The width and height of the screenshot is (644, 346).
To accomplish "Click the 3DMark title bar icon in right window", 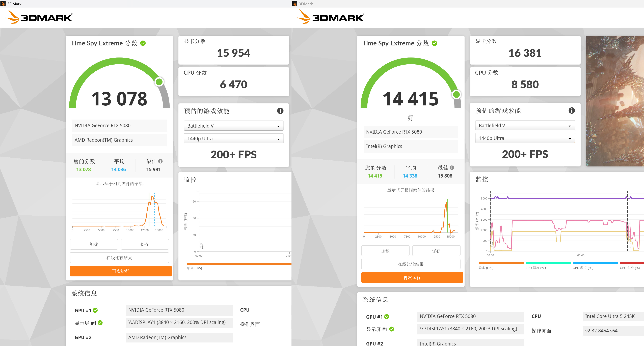I will coord(294,4).
